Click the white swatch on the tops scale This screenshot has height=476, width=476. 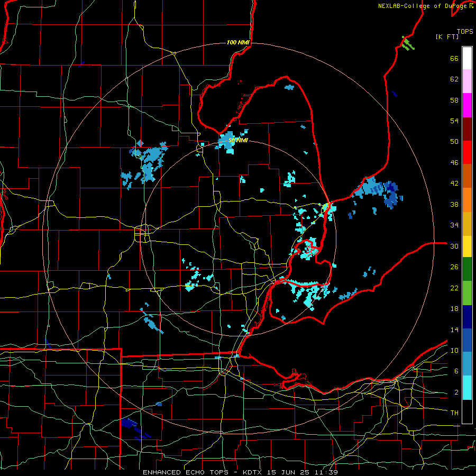point(467,58)
